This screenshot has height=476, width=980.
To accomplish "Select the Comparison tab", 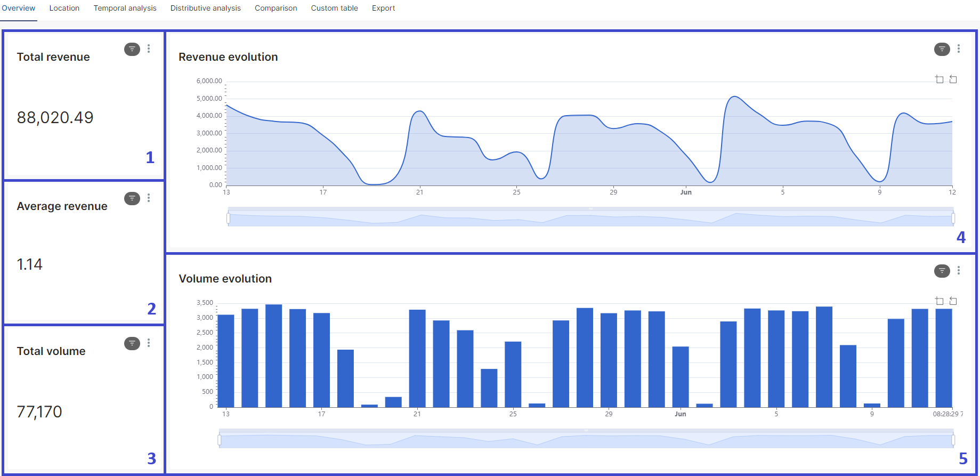I will [276, 8].
